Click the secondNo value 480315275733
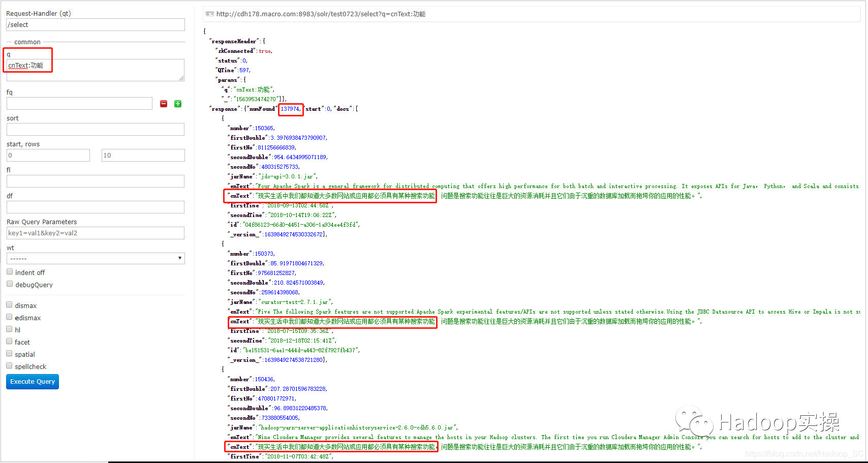Image resolution: width=868 pixels, height=463 pixels. pos(280,167)
